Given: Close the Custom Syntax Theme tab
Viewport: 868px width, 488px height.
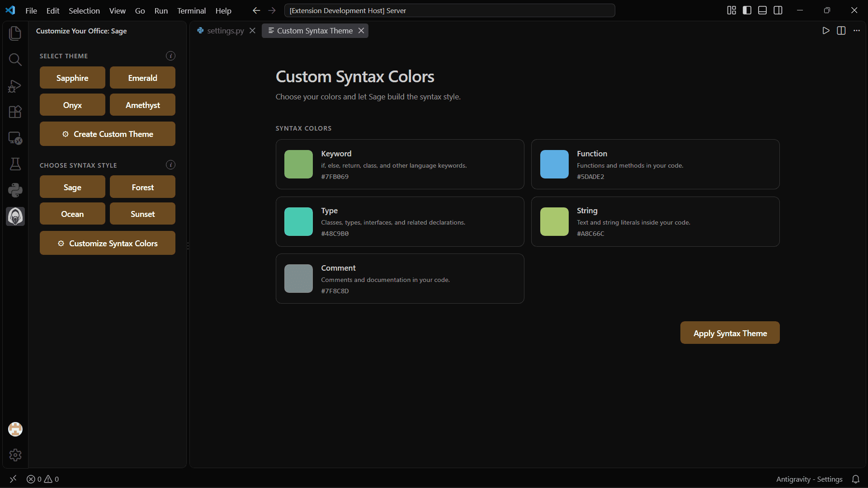Looking at the screenshot, I should (361, 31).
